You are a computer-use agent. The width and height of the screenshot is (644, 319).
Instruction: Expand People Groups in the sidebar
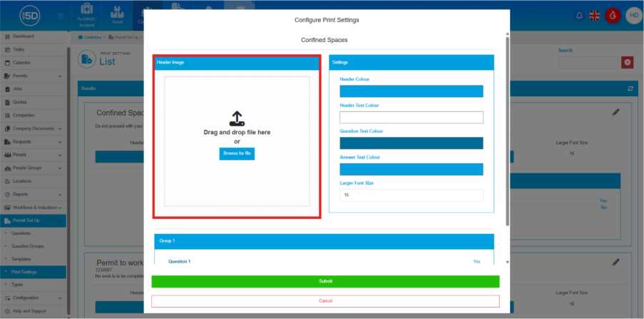(33, 168)
